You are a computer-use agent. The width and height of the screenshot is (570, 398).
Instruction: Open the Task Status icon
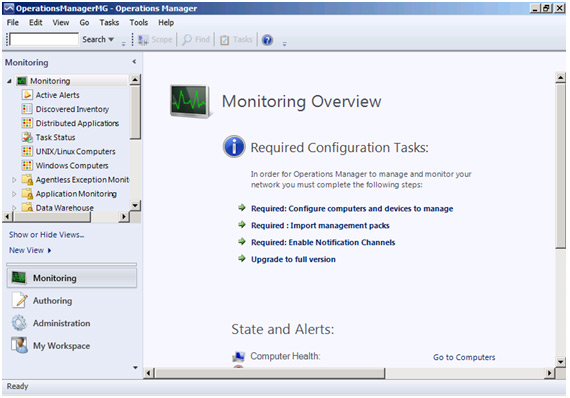click(x=27, y=137)
